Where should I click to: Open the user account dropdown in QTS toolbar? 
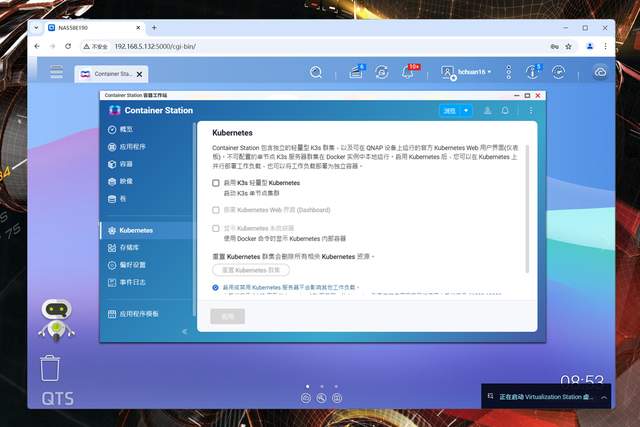point(474,72)
